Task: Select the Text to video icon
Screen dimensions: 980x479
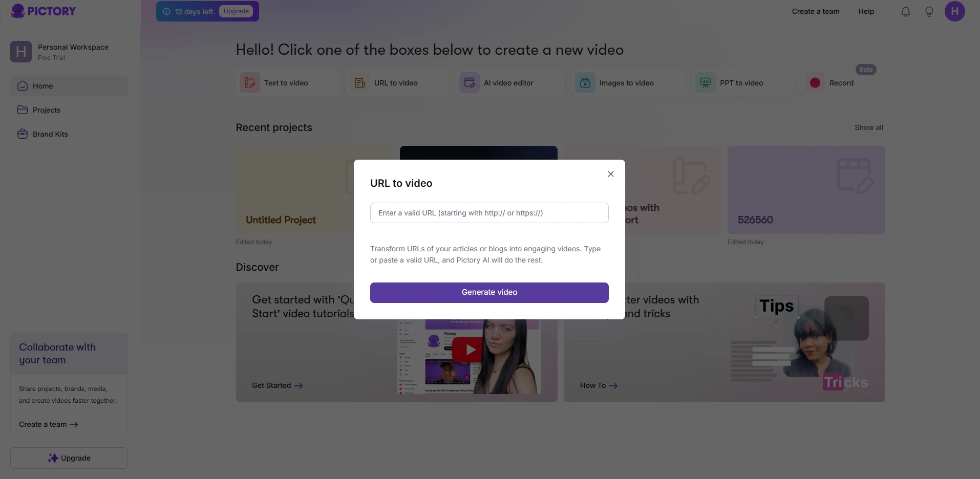Action: (x=249, y=82)
